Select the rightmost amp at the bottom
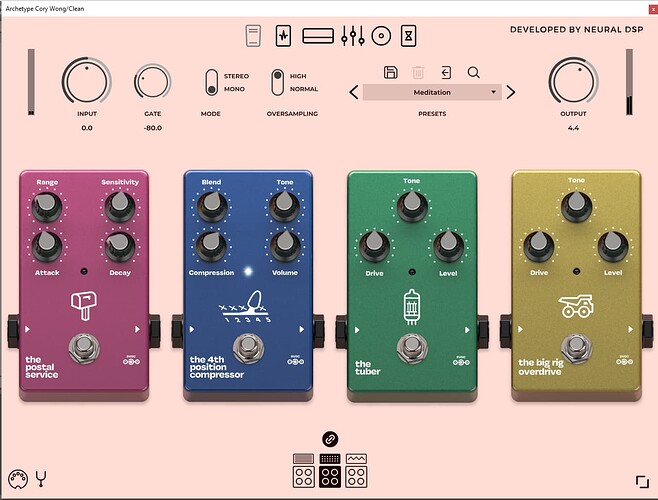The image size is (658, 500). click(355, 468)
